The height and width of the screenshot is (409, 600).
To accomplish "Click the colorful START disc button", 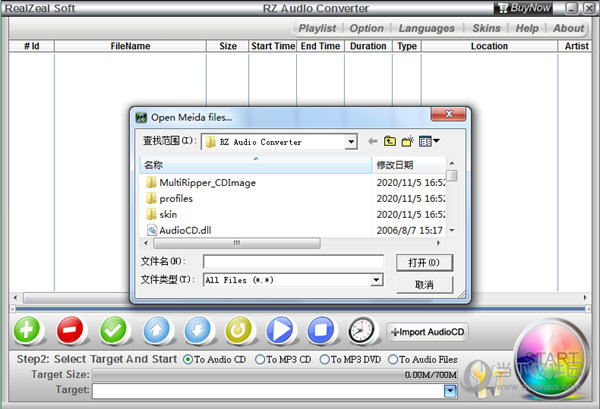I will point(550,359).
